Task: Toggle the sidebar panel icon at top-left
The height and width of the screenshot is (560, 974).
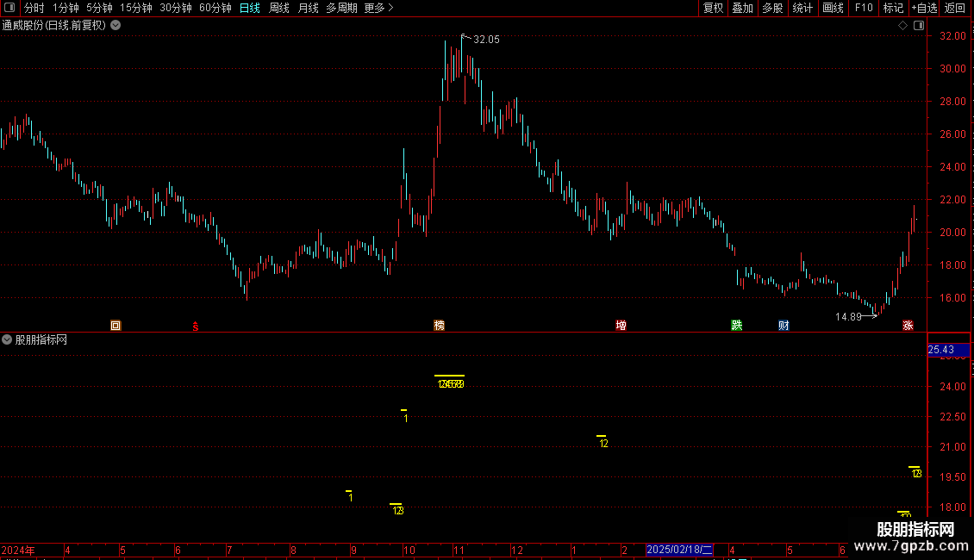Action: [x=9, y=8]
